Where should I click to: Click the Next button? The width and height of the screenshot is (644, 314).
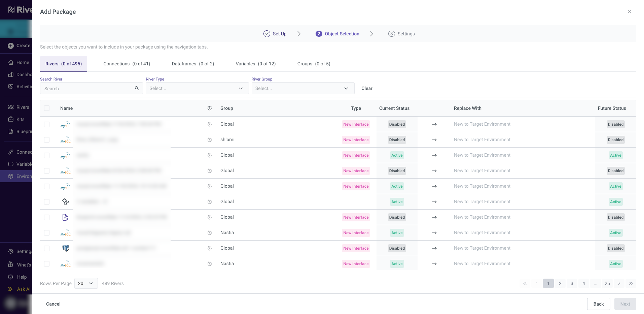point(625,304)
